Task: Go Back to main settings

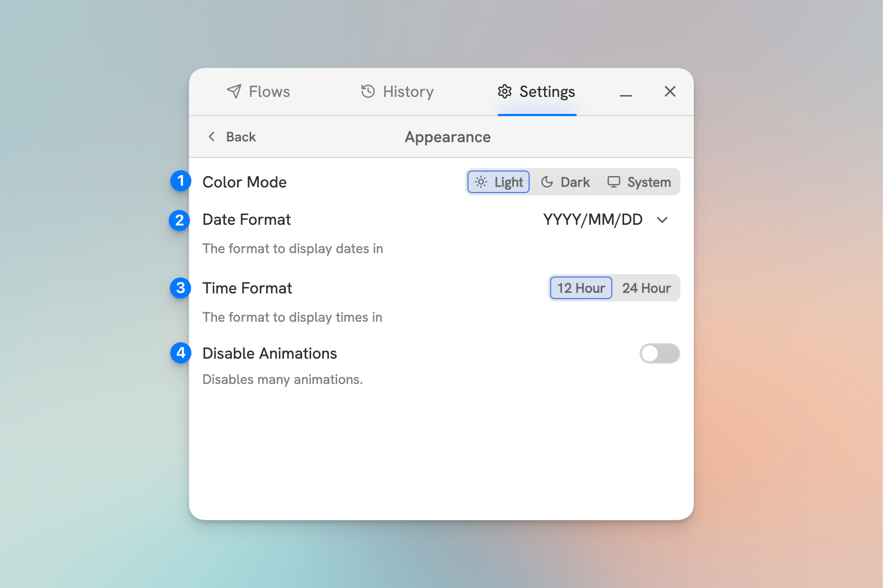Action: (240, 137)
